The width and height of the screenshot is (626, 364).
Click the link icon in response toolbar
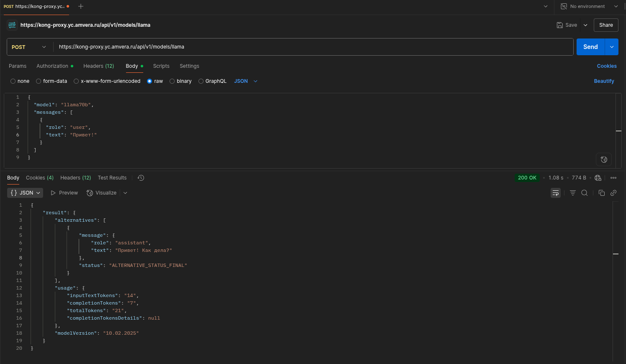pos(613,193)
